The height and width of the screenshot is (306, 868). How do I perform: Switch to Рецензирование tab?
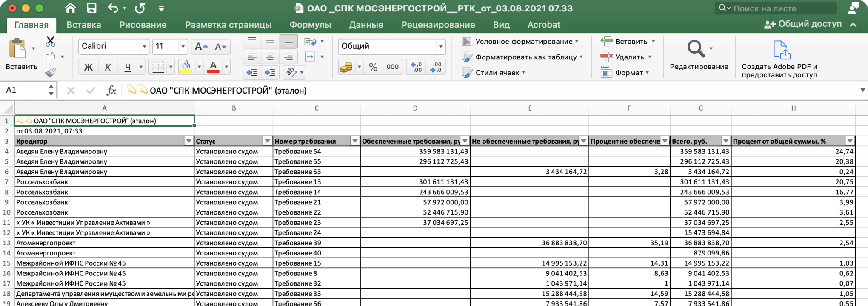(438, 25)
